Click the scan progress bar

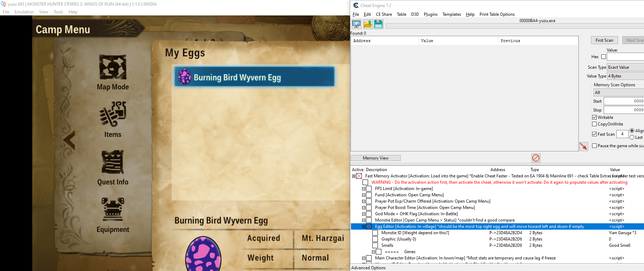[x=515, y=26]
